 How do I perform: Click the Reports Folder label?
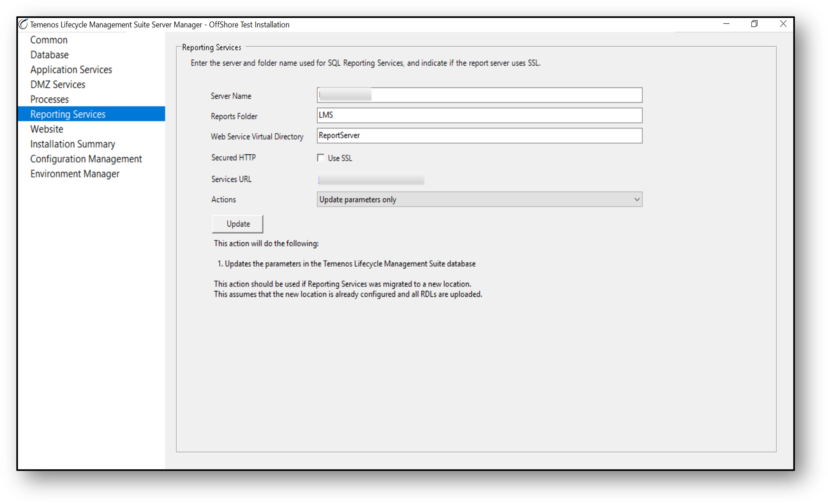tap(234, 116)
